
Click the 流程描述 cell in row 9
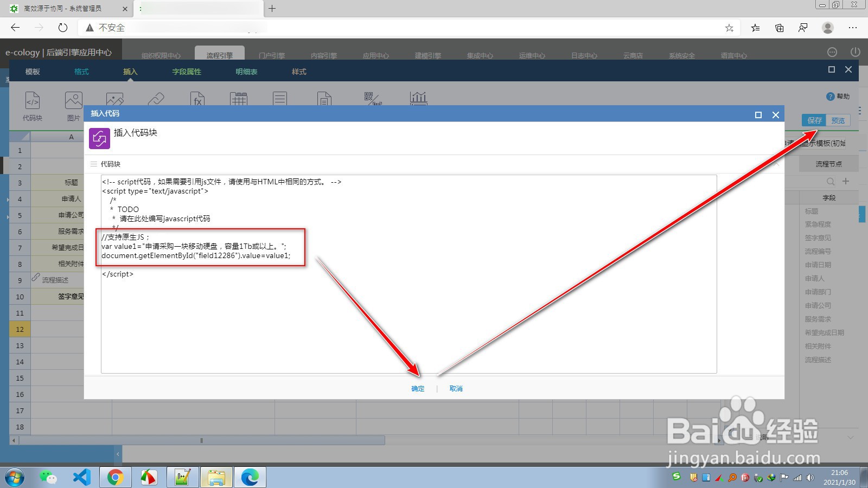(x=58, y=280)
